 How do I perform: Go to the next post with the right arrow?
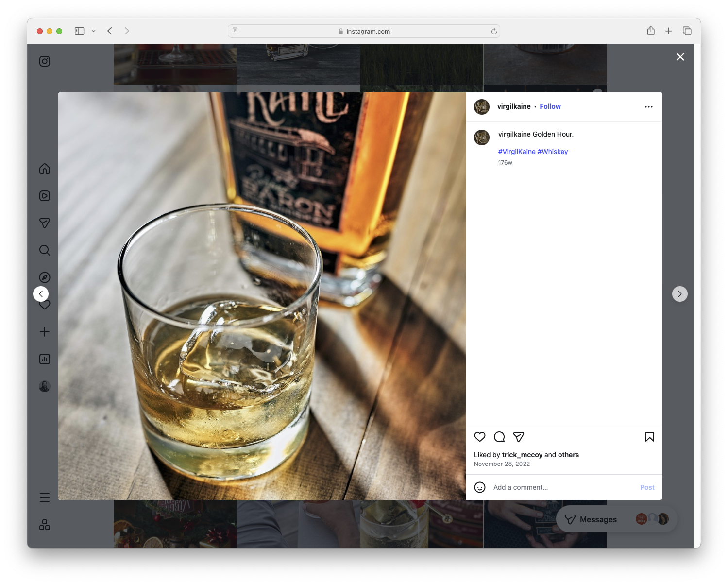pos(679,293)
